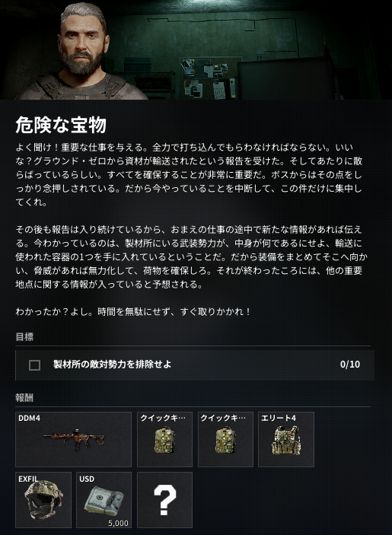Image resolution: width=392 pixels, height=535 pixels.
Task: Inspect the エリート4 plate carrier reward
Action: (x=286, y=439)
